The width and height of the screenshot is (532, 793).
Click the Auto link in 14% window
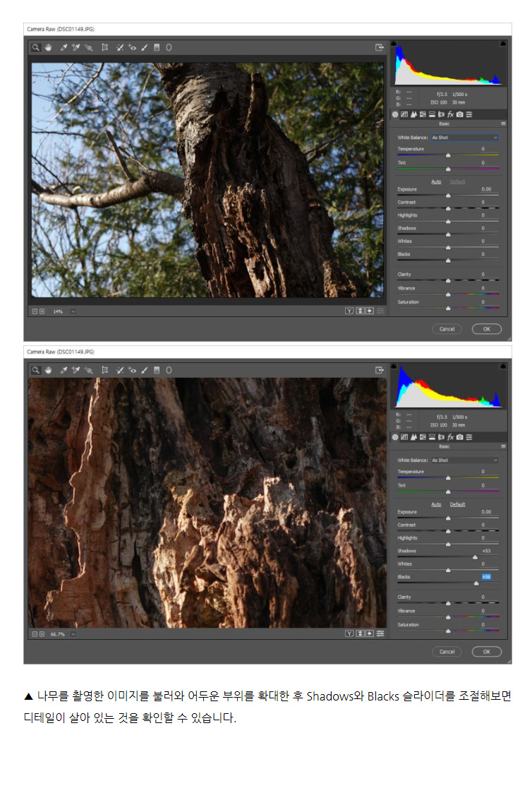coord(436,182)
